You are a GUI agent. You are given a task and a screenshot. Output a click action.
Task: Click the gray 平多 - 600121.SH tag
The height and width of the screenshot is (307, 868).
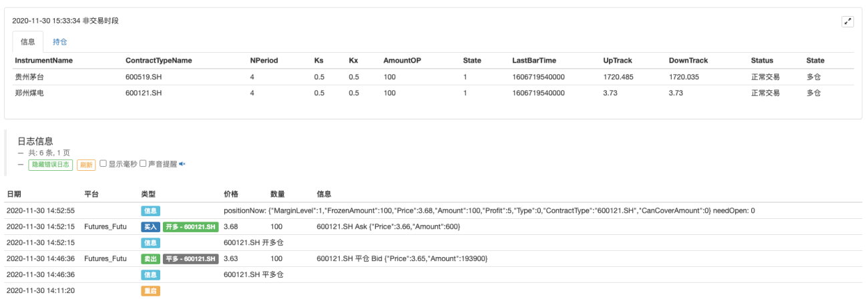pyautogui.click(x=190, y=259)
